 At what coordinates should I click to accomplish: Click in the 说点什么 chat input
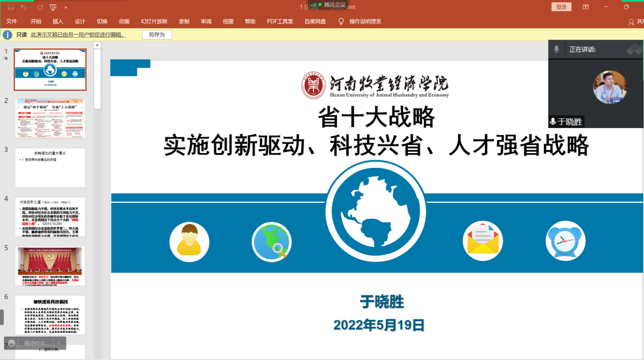(x=37, y=343)
